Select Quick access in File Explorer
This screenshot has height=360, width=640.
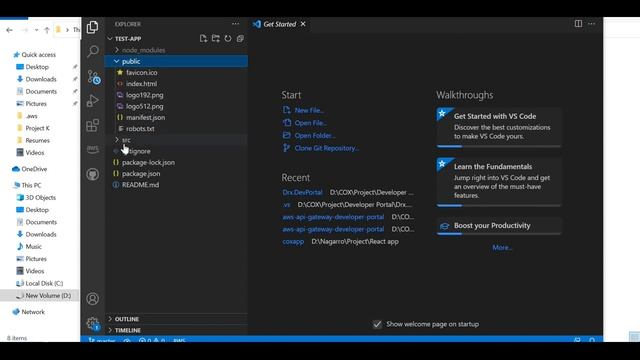coord(39,55)
